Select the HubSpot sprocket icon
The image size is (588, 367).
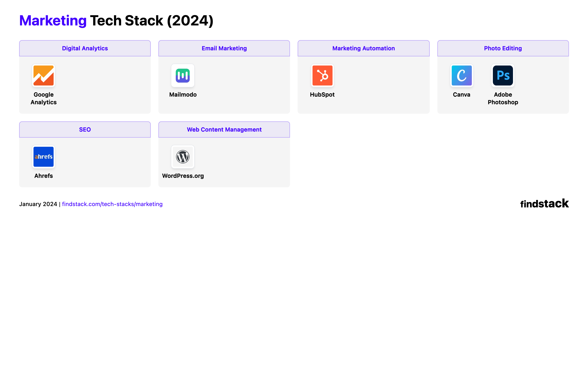coord(322,76)
